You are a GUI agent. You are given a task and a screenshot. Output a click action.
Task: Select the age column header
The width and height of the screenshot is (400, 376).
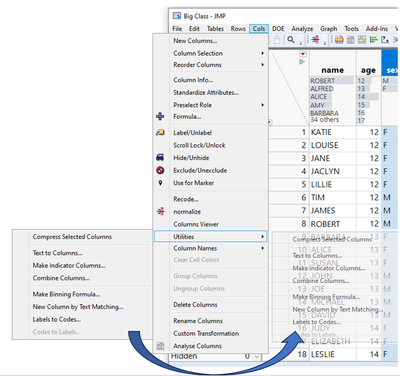click(368, 70)
